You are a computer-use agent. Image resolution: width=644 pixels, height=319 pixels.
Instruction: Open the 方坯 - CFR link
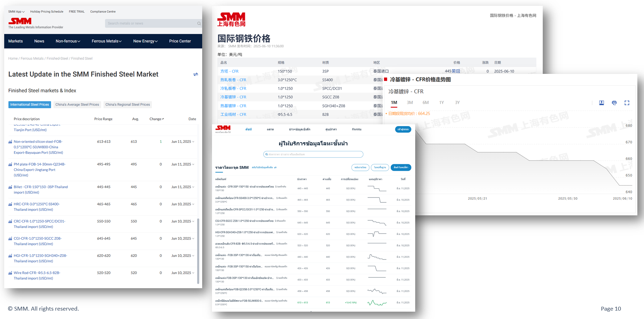229,71
